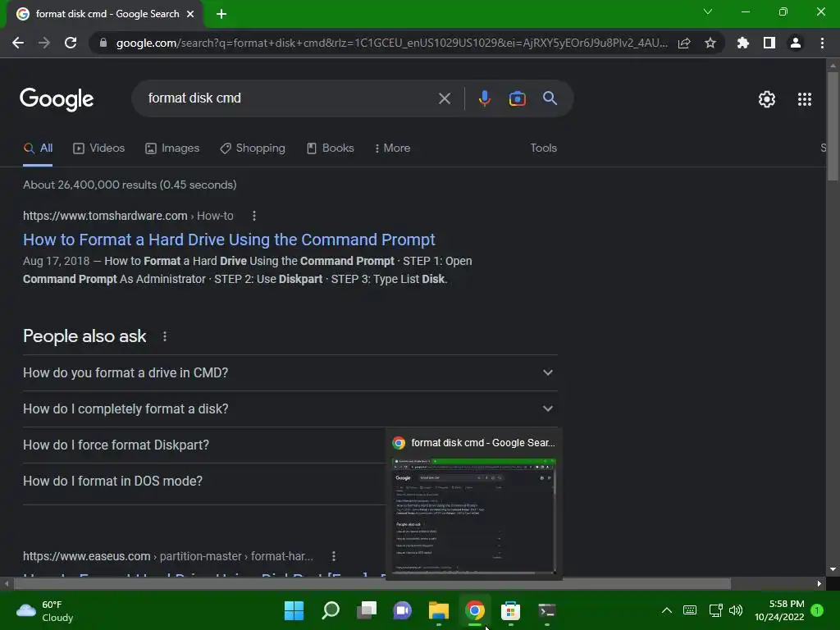Go back to the previous page
Image resolution: width=840 pixels, height=630 pixels.
18,43
